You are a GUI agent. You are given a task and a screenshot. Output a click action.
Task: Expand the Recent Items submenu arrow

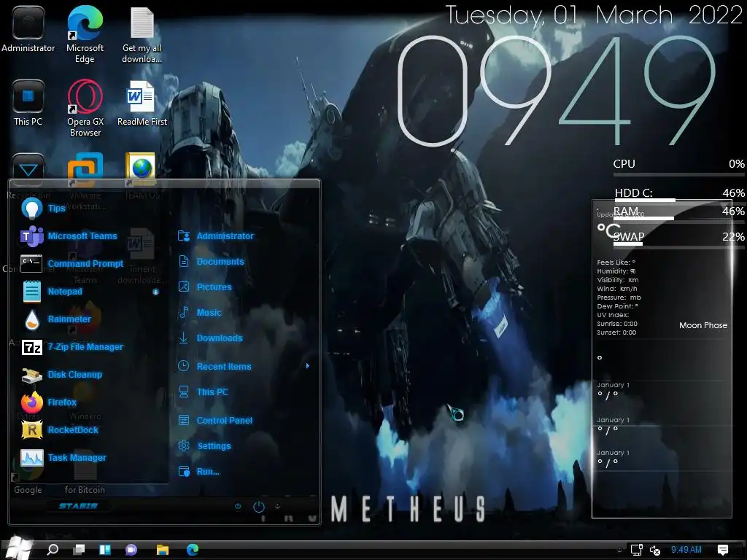coord(308,366)
